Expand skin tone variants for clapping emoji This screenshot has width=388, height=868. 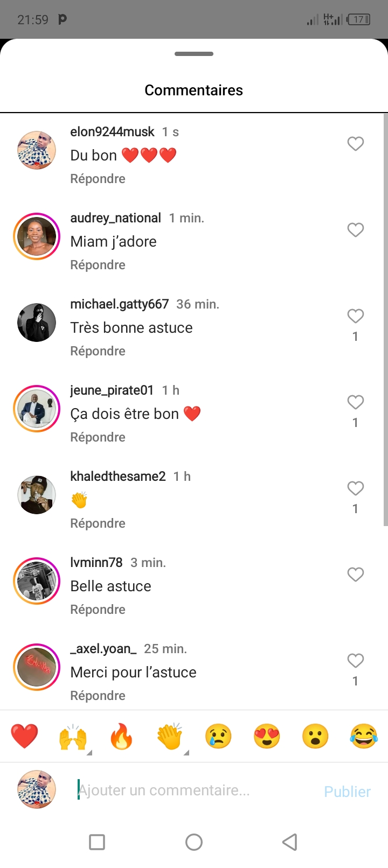pos(186,752)
